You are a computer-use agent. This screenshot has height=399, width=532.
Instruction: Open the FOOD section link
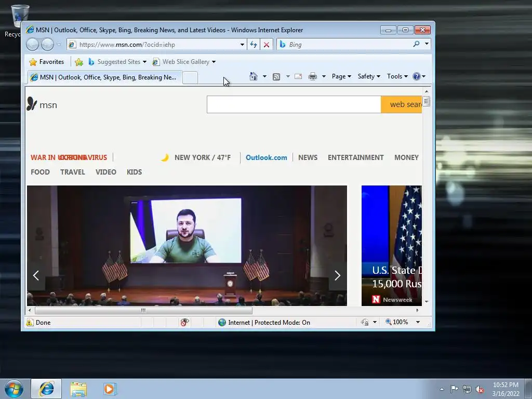point(40,172)
